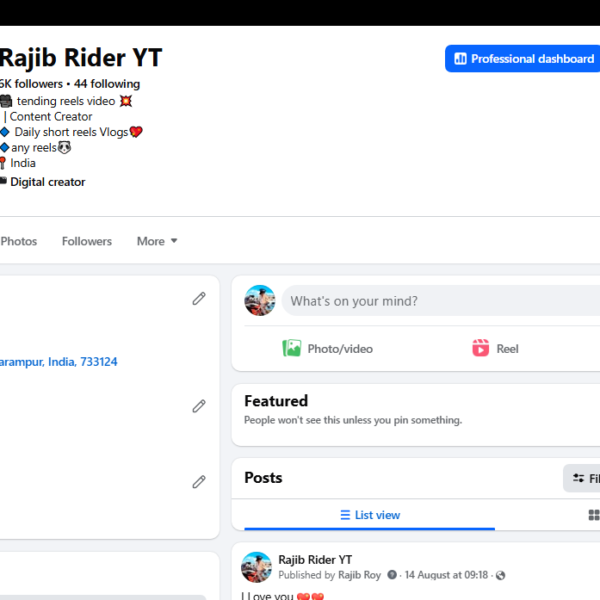Click the What's on your mind field
This screenshot has height=600, width=600.
441,301
